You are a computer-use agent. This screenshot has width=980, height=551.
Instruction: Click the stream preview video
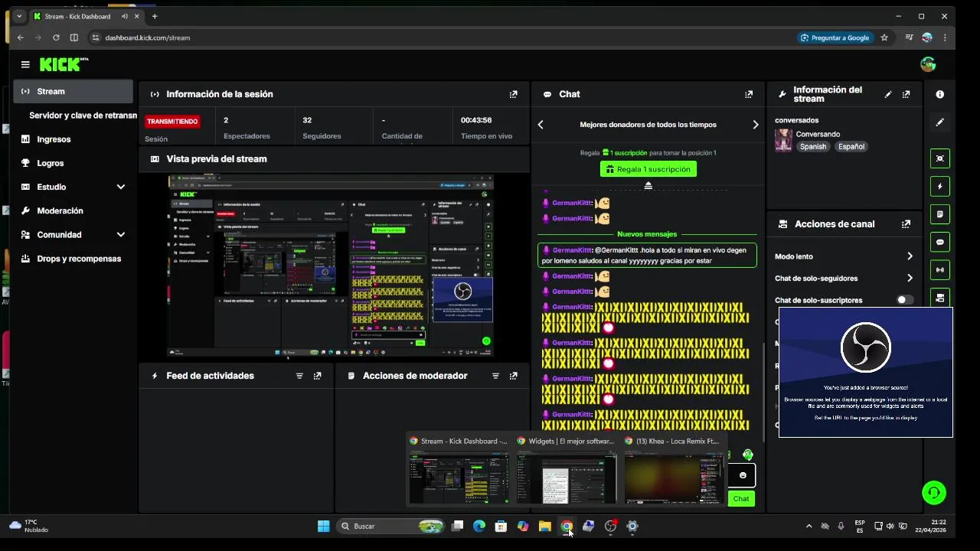tap(330, 266)
